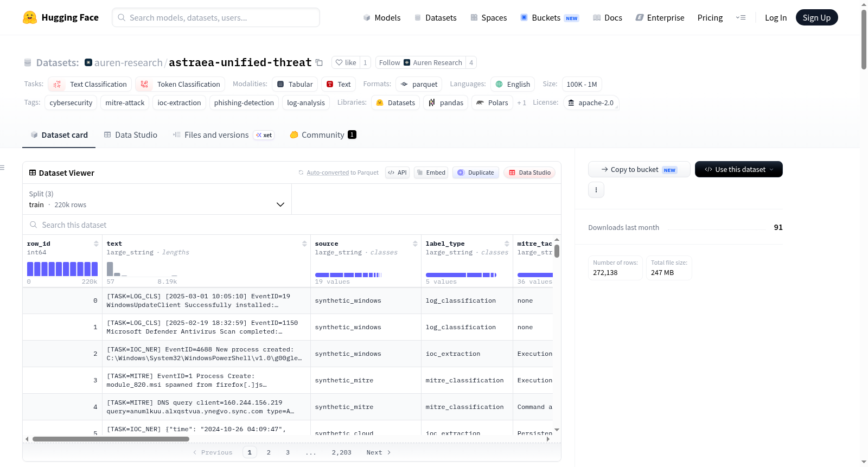
Task: Copy dataset name with the copy icon
Action: [319, 62]
